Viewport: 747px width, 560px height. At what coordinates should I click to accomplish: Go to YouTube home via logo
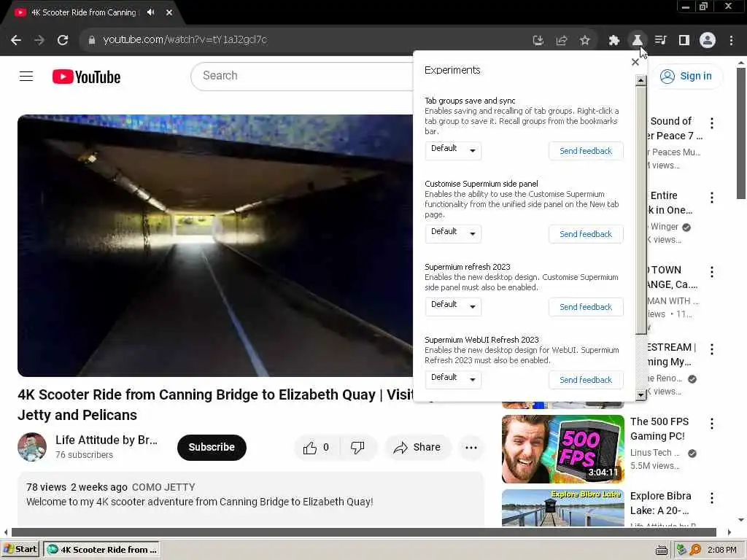(86, 77)
